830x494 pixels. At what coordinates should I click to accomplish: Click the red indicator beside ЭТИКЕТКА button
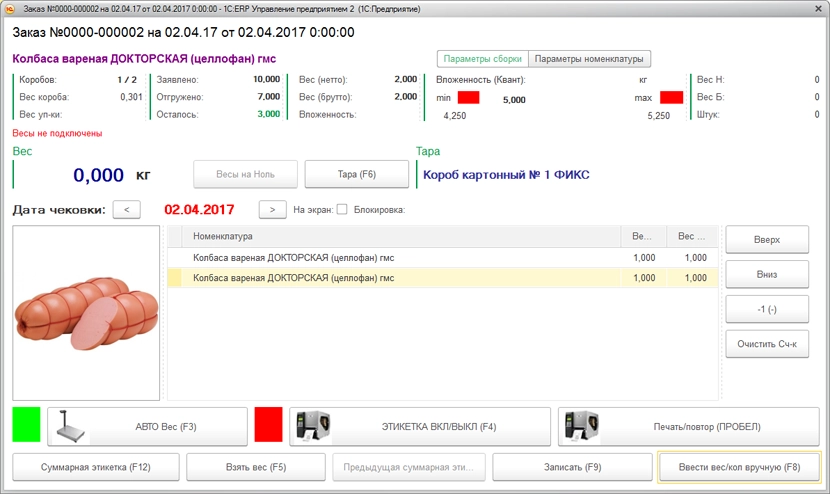coord(269,424)
